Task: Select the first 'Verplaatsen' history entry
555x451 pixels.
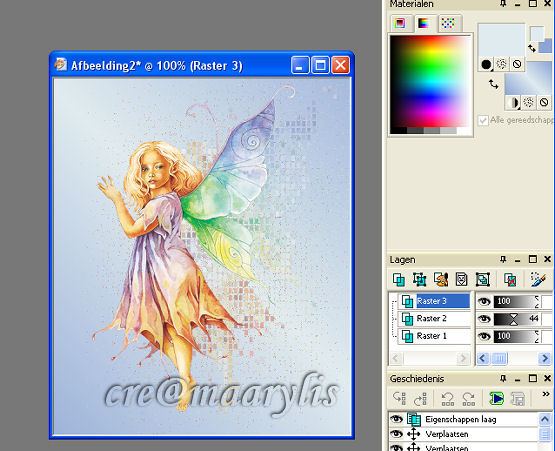Action: click(x=464, y=434)
